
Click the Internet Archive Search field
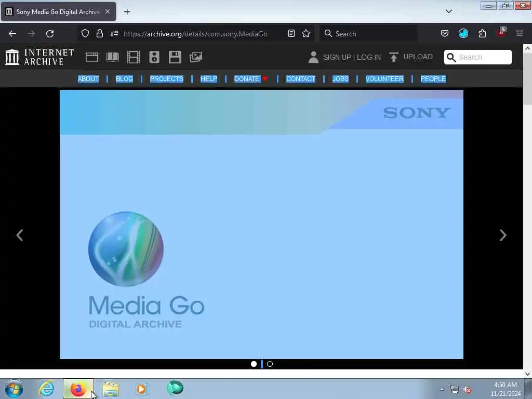pyautogui.click(x=478, y=57)
